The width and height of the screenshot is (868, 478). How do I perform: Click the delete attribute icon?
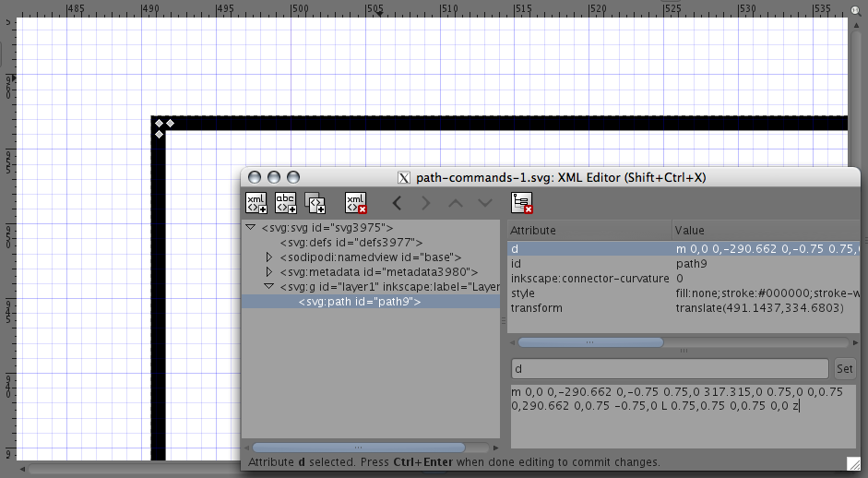521,203
